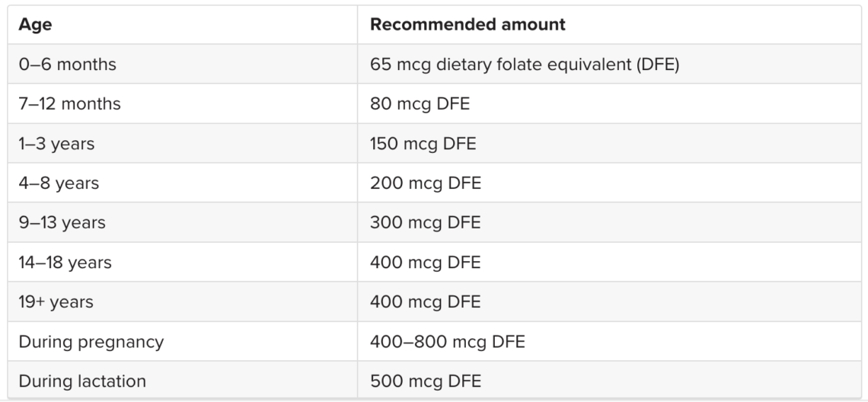Viewport: 868px width, 402px height.
Task: Select the "4–8 years" age cell
Action: [59, 183]
